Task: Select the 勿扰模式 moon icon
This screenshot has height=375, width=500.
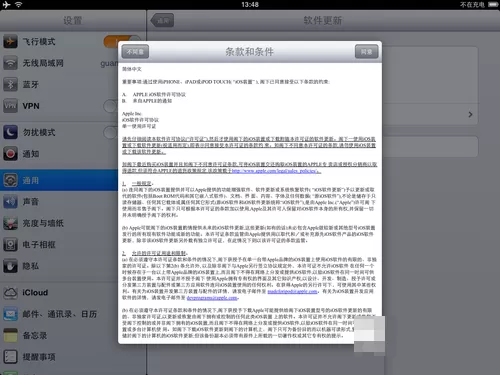Action: 10,132
